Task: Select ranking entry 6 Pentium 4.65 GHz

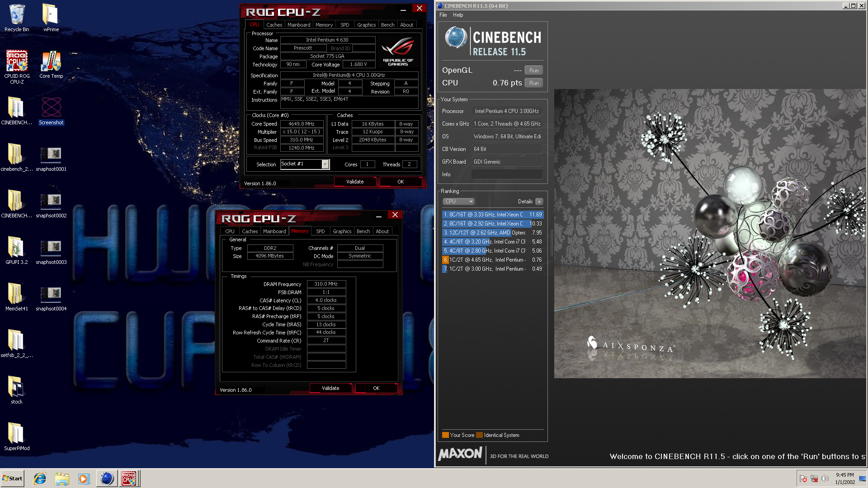Action: tap(493, 260)
